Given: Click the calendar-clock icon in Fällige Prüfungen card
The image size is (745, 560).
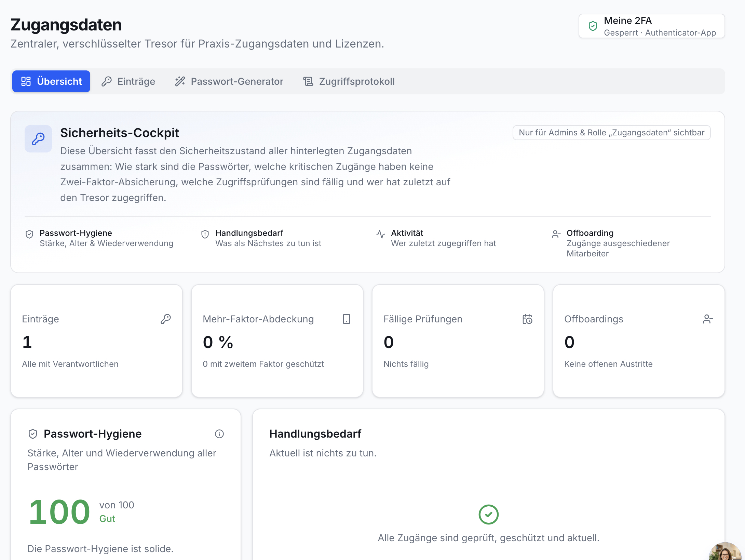Looking at the screenshot, I should click(x=527, y=319).
